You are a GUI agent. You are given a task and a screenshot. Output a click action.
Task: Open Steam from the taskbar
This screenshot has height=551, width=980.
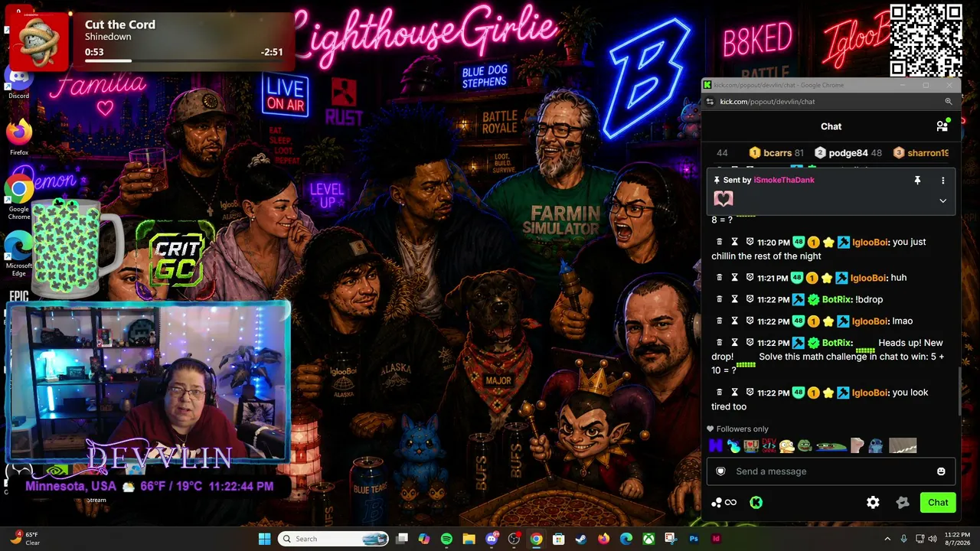(581, 539)
